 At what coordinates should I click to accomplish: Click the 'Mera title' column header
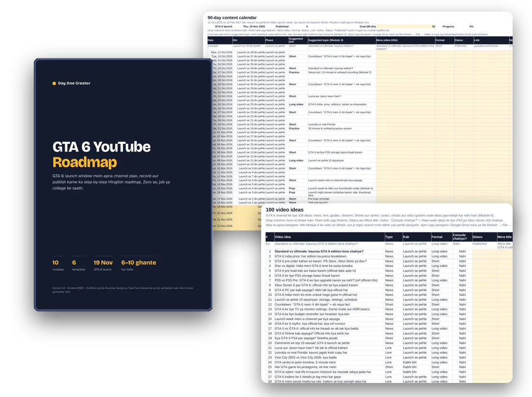coord(504,237)
